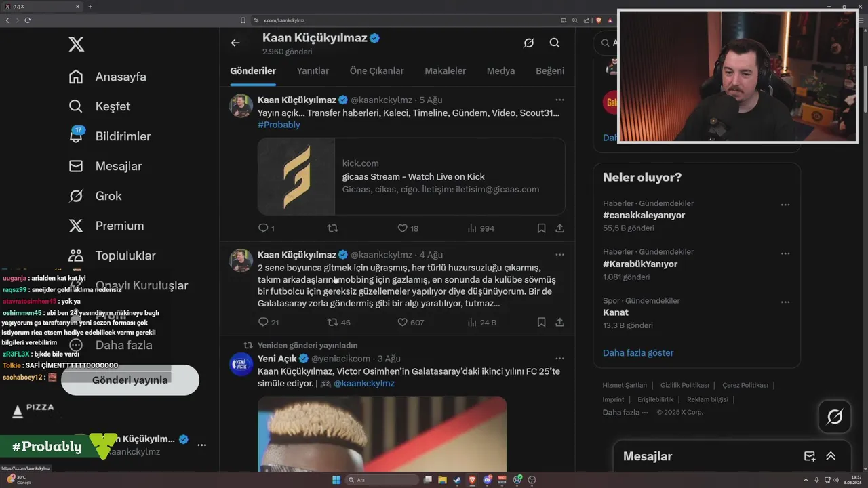The image size is (868, 488).
Task: Repost the 4 Ağu post with 46 reposts
Action: pos(338,322)
